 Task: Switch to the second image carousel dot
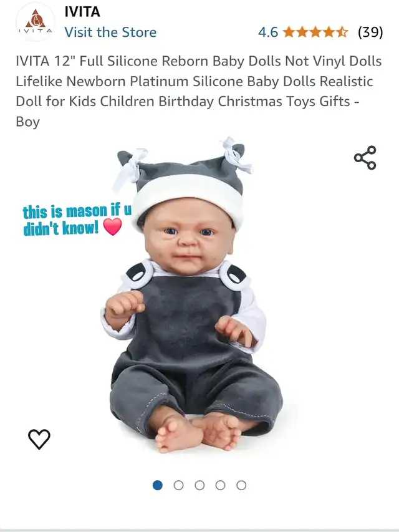click(178, 485)
